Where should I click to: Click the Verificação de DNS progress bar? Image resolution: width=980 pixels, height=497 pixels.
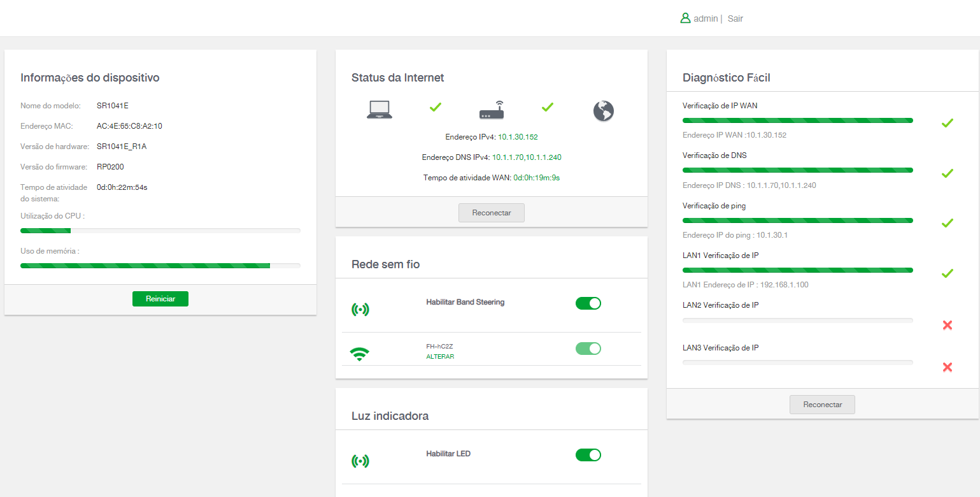pos(798,170)
